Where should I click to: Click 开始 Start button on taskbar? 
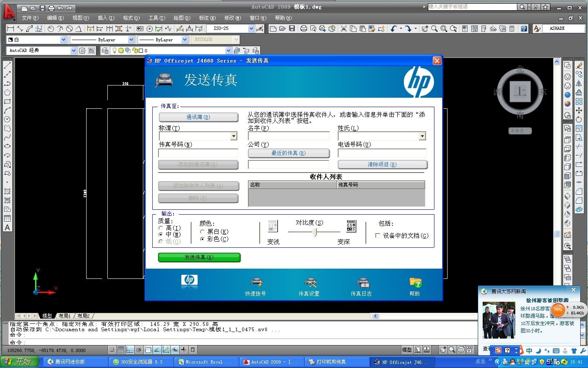(20, 362)
